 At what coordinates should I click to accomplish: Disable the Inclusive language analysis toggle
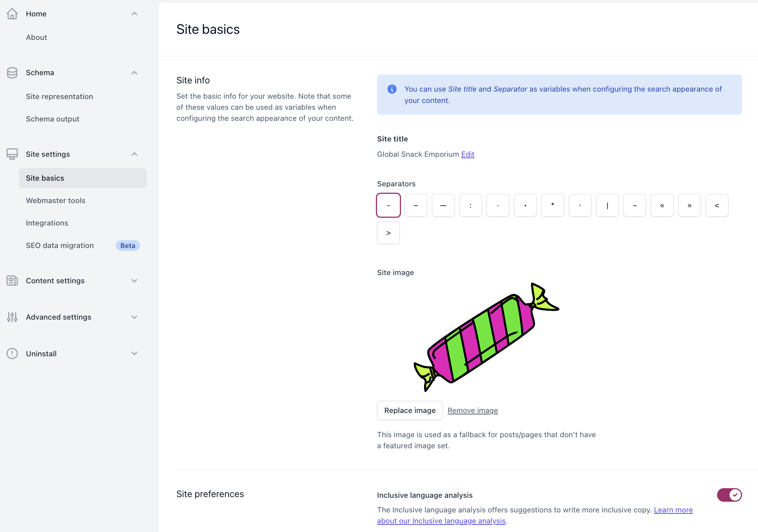click(x=729, y=495)
